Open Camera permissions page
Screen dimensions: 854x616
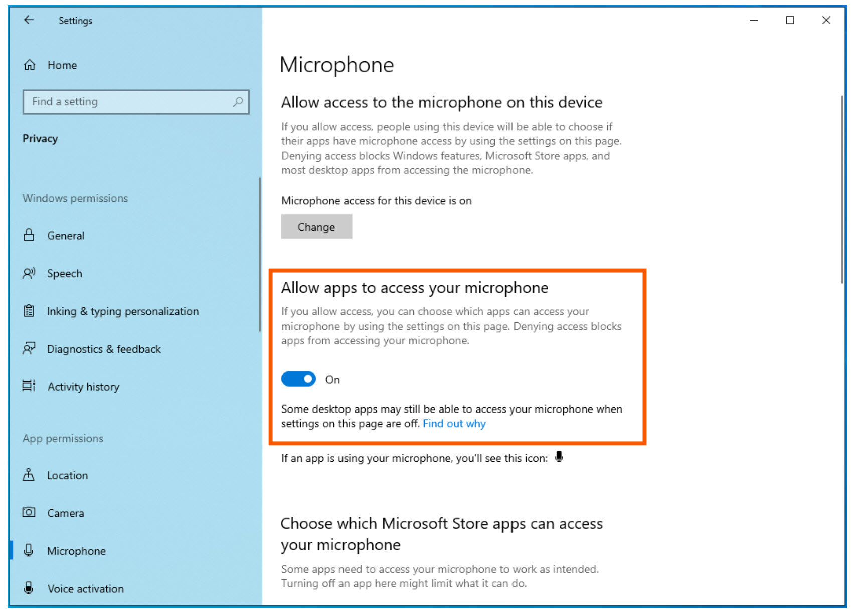tap(66, 513)
